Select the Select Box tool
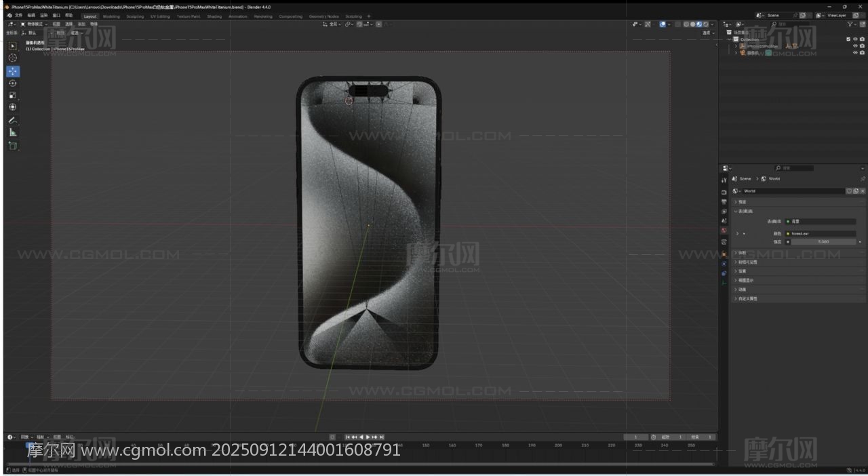The width and height of the screenshot is (868, 476). (12, 45)
